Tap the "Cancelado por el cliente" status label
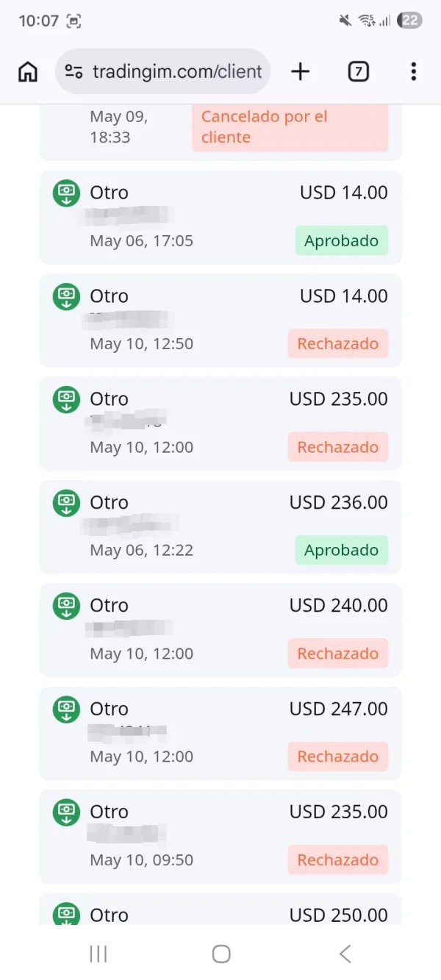Screen dimensions: 441x980 point(290,127)
